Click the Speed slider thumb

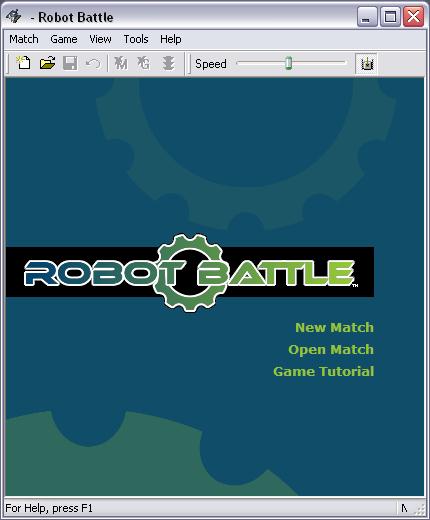(x=289, y=63)
